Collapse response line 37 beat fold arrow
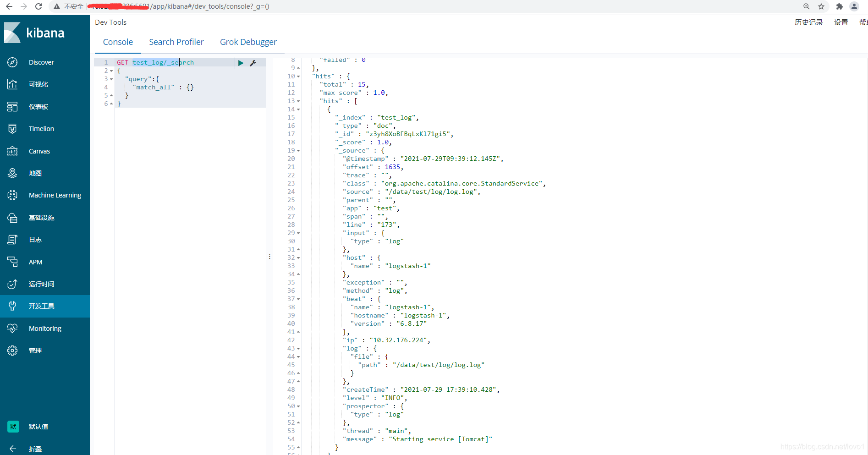 point(298,299)
